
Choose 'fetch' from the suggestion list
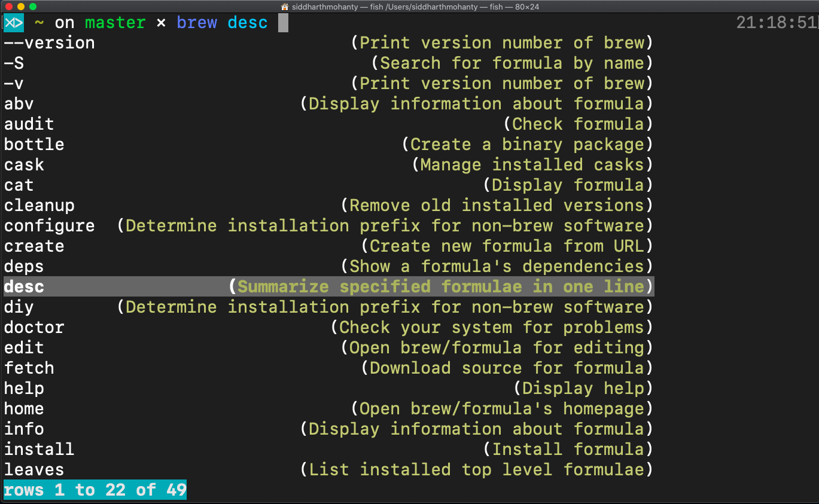[x=29, y=368]
